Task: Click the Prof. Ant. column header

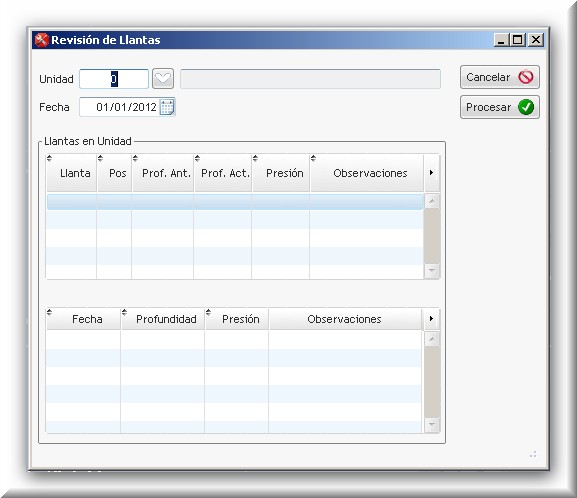Action: [x=166, y=173]
